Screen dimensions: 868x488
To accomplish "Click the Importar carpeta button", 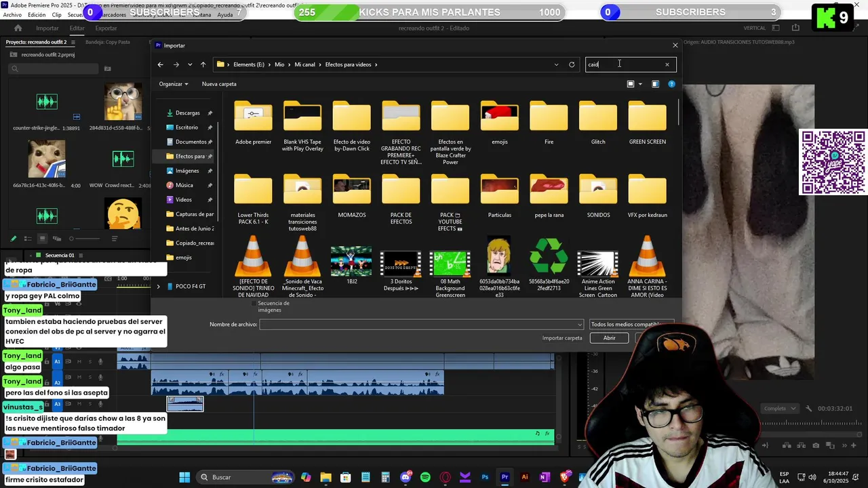I will [562, 338].
